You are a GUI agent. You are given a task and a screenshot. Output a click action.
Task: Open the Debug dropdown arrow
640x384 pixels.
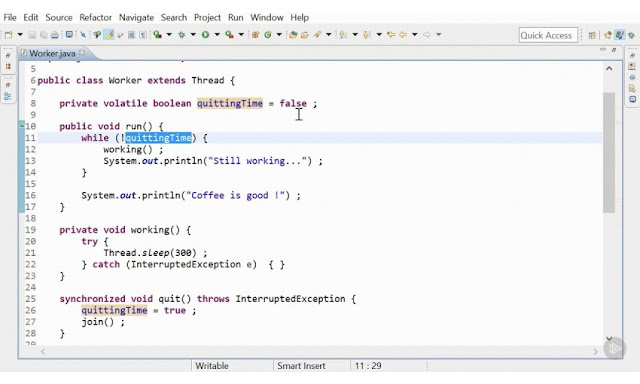[x=193, y=34]
